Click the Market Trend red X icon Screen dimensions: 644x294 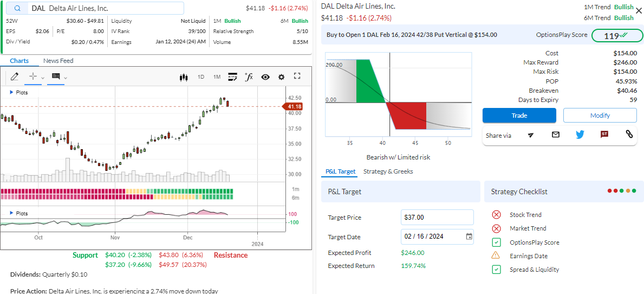pos(497,228)
